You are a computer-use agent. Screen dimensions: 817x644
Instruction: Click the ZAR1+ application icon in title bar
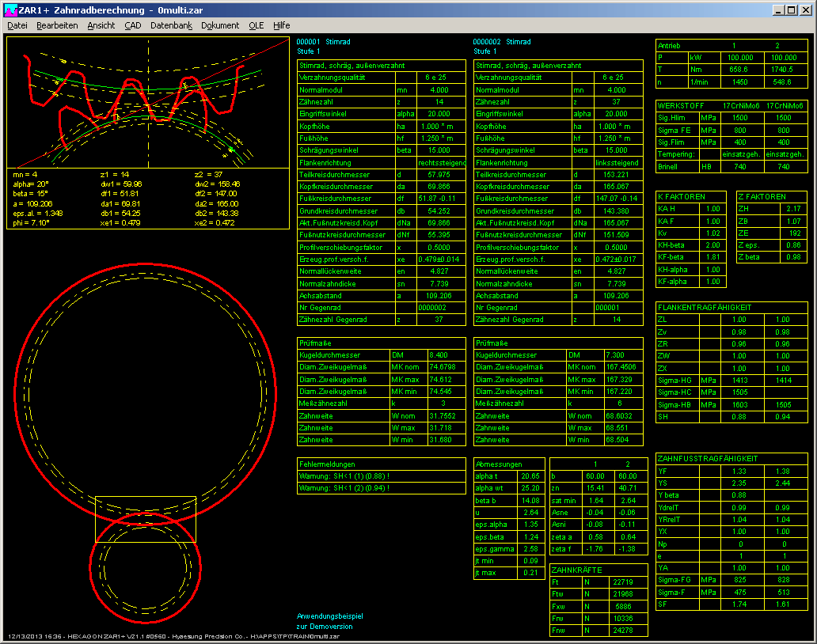pyautogui.click(x=11, y=10)
